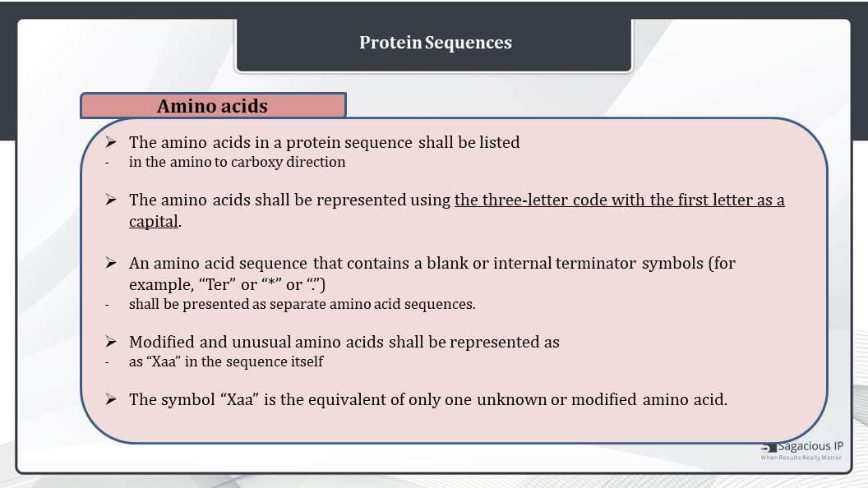Click the arrow bullet before "An amino acid sequence"
The image size is (868, 488).
click(x=111, y=263)
